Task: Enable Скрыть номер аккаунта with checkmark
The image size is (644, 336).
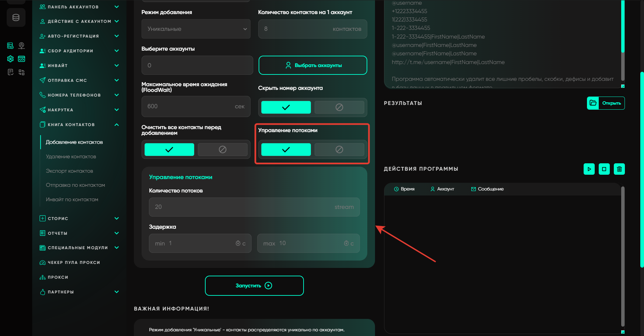Action: point(286,107)
